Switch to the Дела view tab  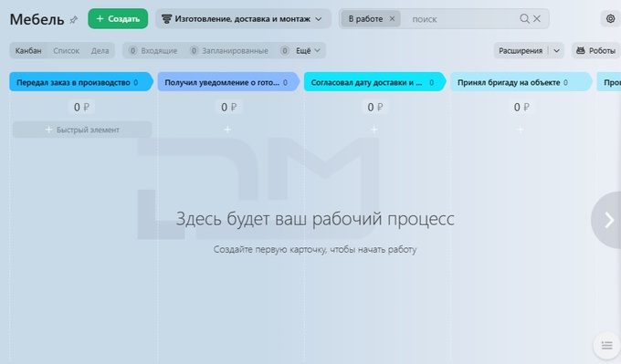click(x=100, y=51)
